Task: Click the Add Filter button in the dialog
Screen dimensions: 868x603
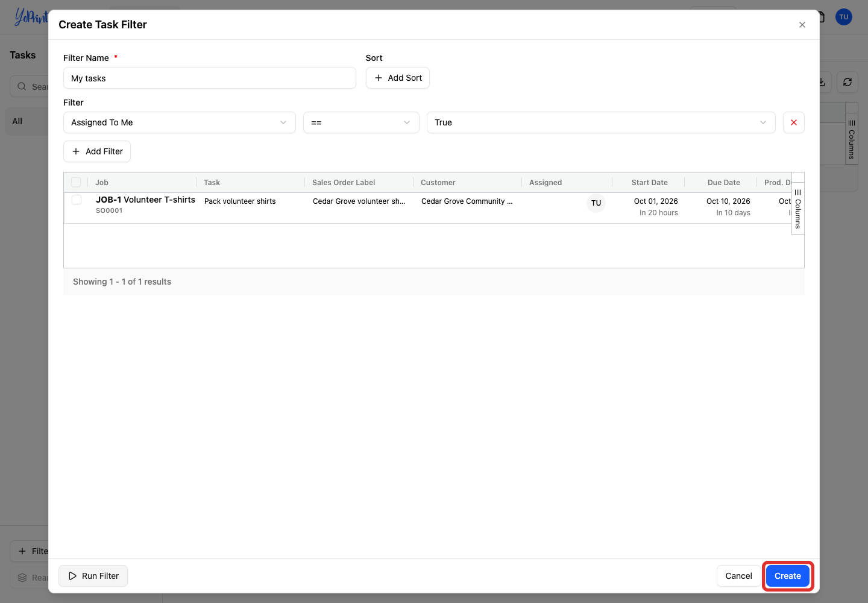Action: pos(97,151)
